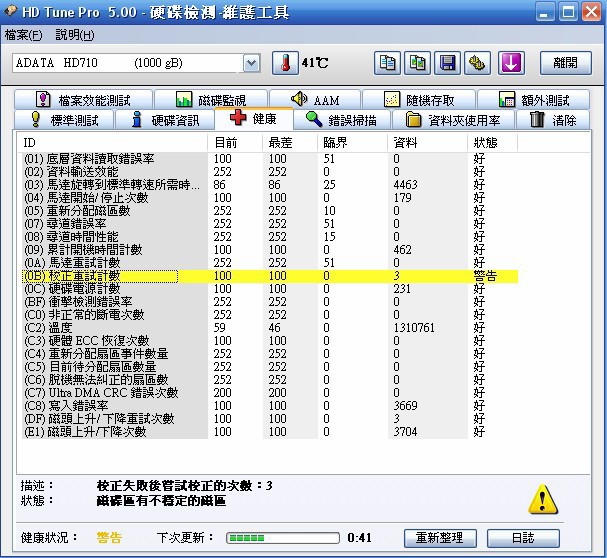Screen dimensions: 607x558
Task: Click the copy info to clipboard icon
Action: tap(387, 63)
